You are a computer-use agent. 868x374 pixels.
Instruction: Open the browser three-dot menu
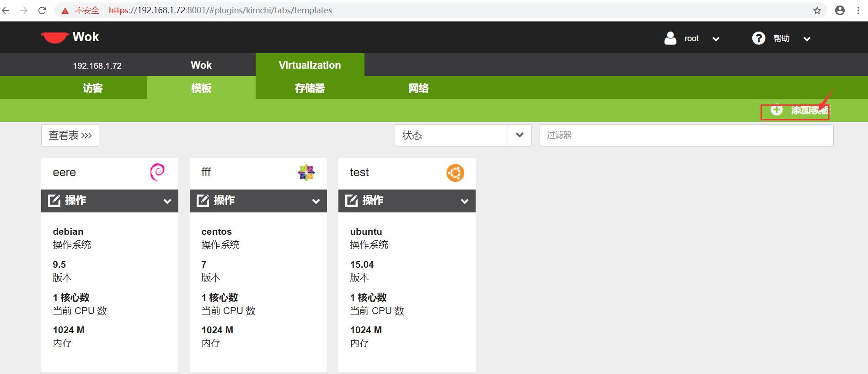pos(858,10)
